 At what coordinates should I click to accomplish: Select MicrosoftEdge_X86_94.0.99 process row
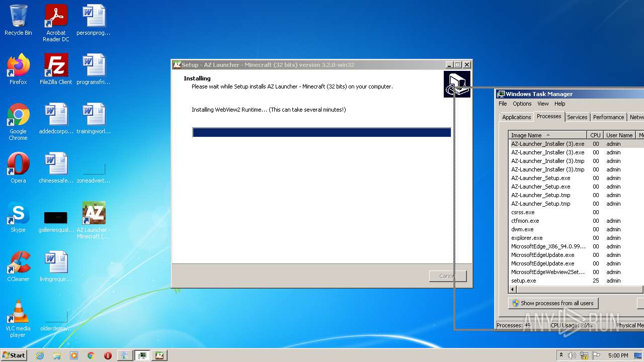pos(576,246)
